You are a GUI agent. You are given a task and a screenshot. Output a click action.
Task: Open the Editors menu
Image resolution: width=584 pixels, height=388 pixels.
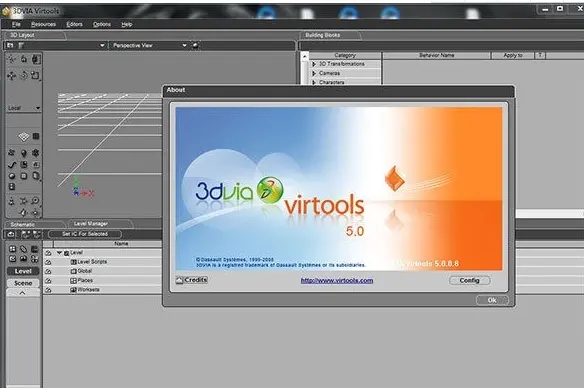coord(74,24)
